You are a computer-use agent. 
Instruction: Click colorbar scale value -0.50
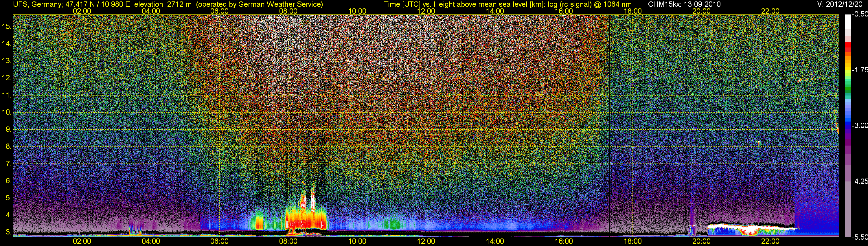click(860, 14)
